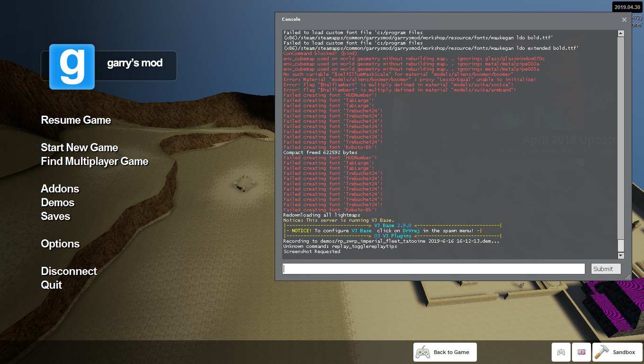Focus the console command input field
644x364 pixels.
(434, 269)
